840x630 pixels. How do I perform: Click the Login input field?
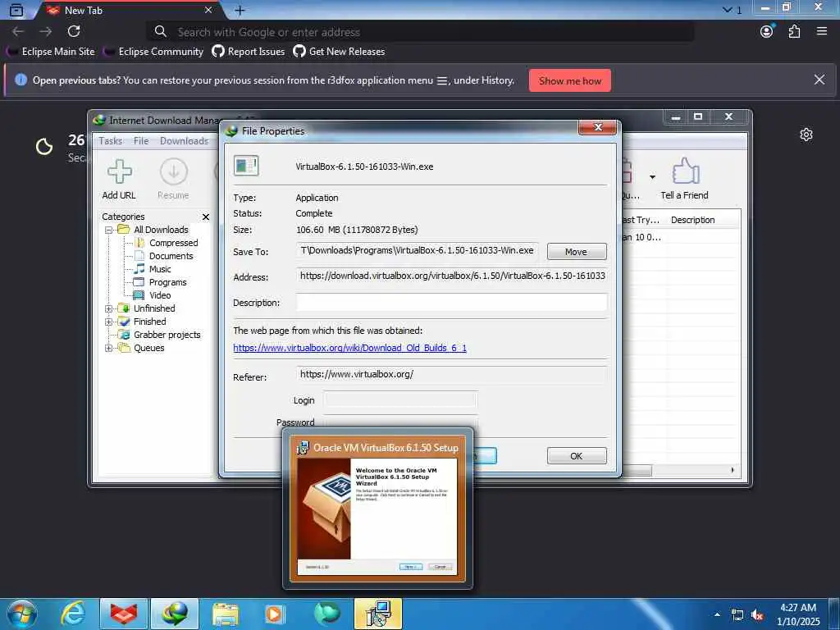[x=400, y=399]
